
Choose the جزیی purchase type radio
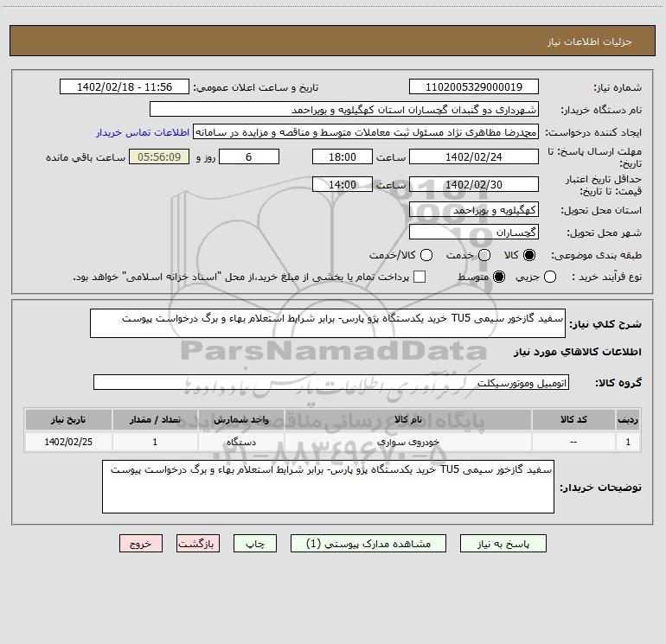(x=549, y=277)
